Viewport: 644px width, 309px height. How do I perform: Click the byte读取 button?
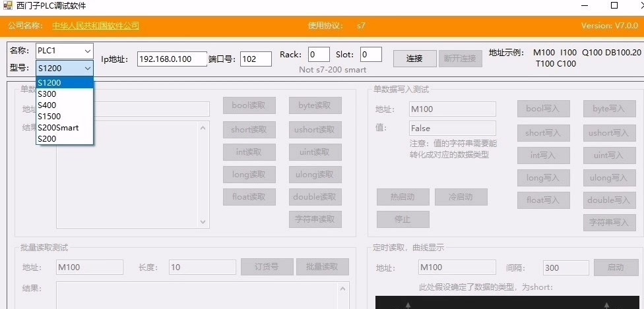315,105
